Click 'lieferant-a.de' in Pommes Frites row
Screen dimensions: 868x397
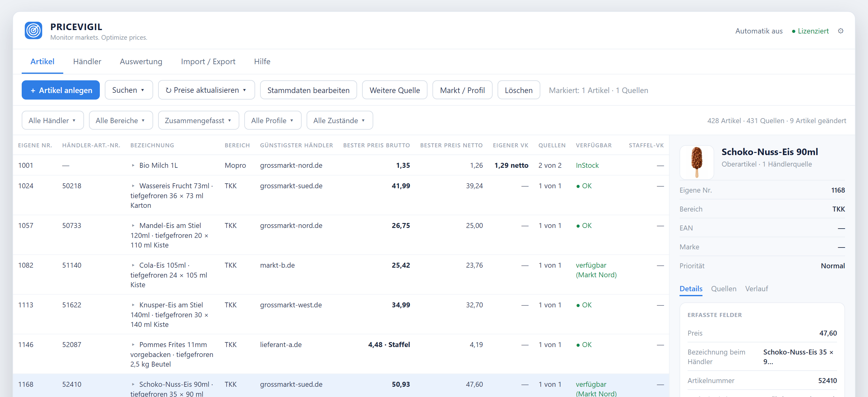[281, 345]
